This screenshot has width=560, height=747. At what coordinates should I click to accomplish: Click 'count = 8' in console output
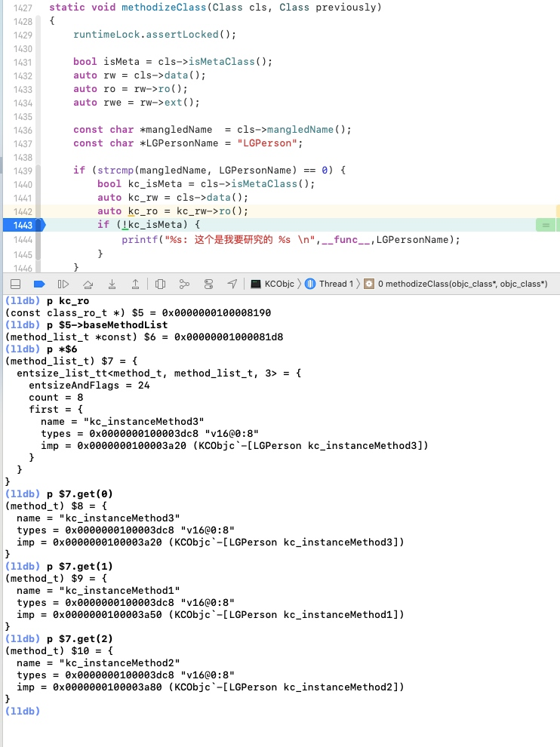click(x=56, y=398)
